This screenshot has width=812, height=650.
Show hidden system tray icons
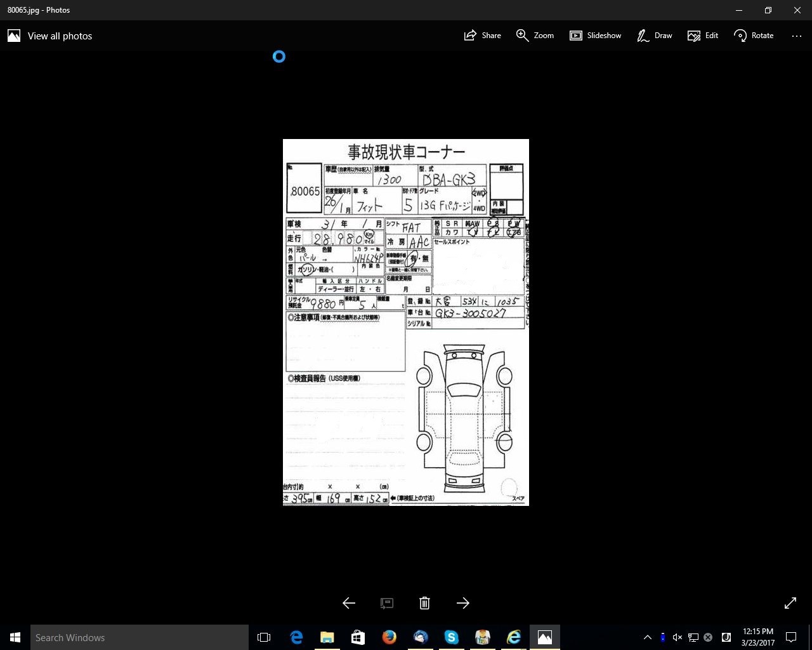(647, 637)
